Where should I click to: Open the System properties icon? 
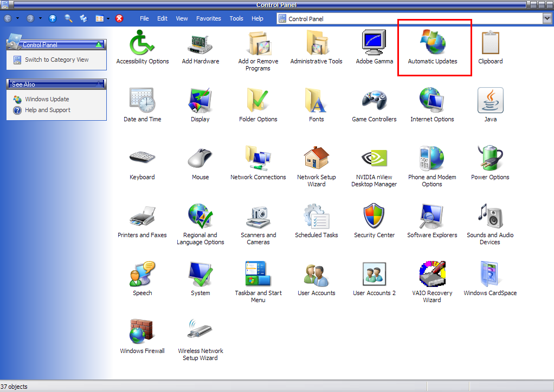(x=201, y=274)
